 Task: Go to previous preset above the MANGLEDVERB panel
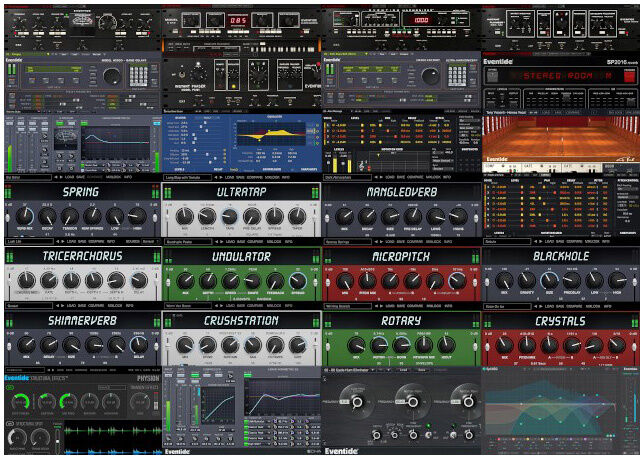point(376,178)
